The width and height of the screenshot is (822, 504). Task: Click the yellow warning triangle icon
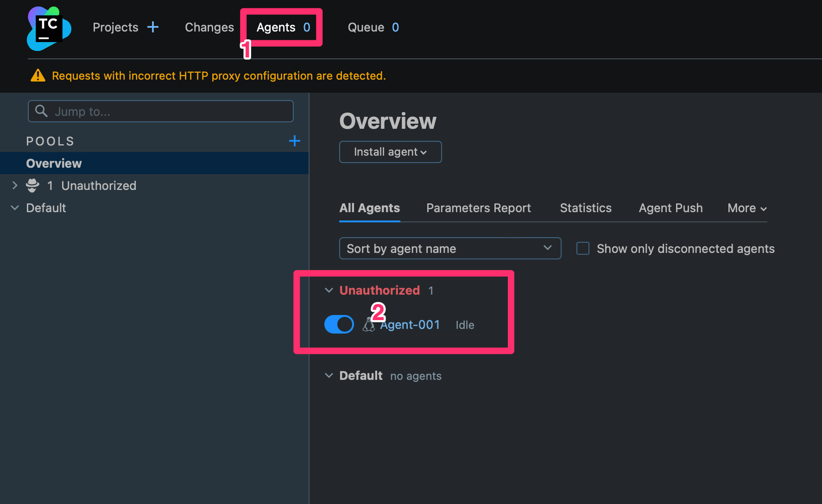[38, 76]
